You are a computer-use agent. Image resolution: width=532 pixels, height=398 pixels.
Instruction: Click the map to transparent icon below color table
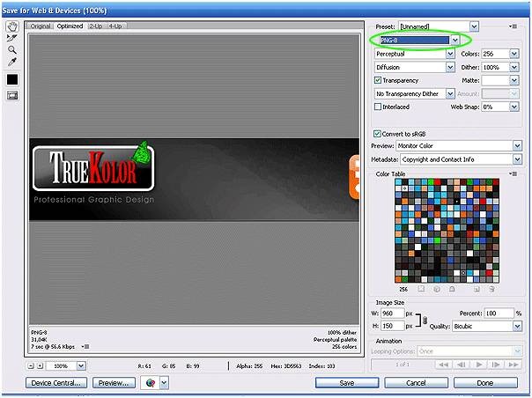click(421, 289)
